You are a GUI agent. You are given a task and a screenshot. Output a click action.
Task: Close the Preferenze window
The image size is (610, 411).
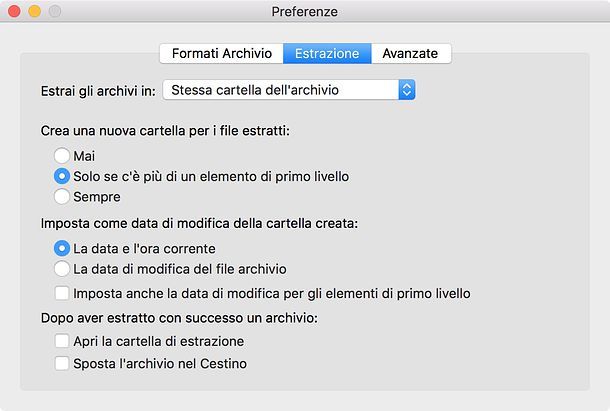[x=15, y=11]
